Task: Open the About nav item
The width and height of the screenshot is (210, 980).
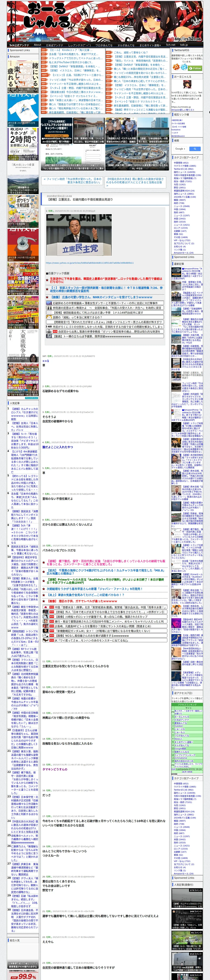Action: pos(37,45)
